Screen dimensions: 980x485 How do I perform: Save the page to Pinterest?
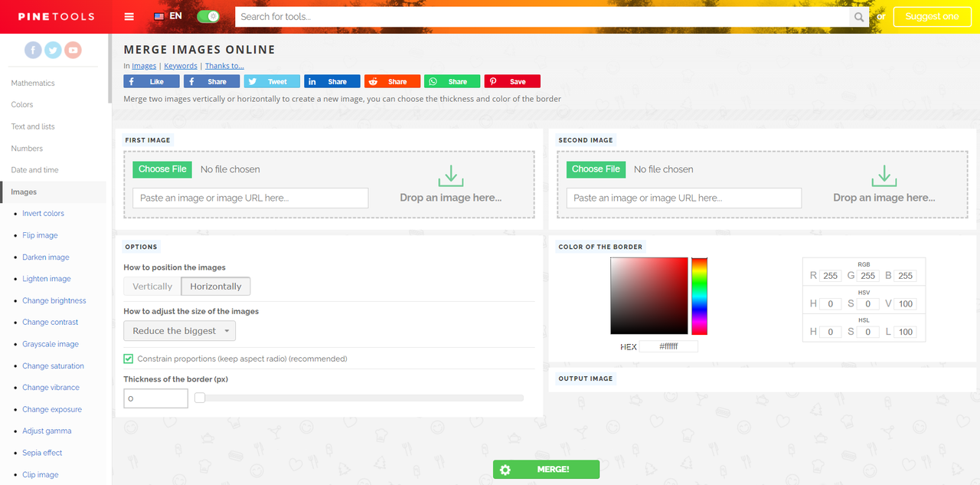click(512, 81)
